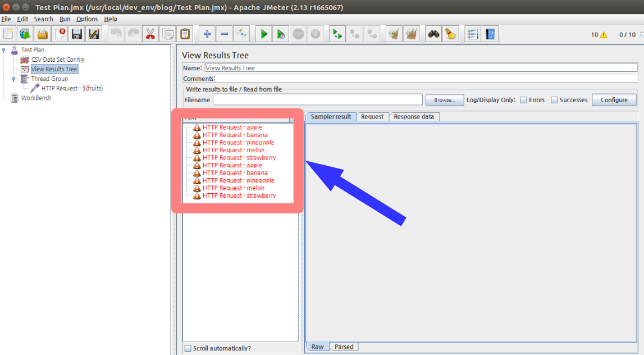This screenshot has height=355, width=644.
Task: Click the Open file folder icon
Action: (42, 34)
